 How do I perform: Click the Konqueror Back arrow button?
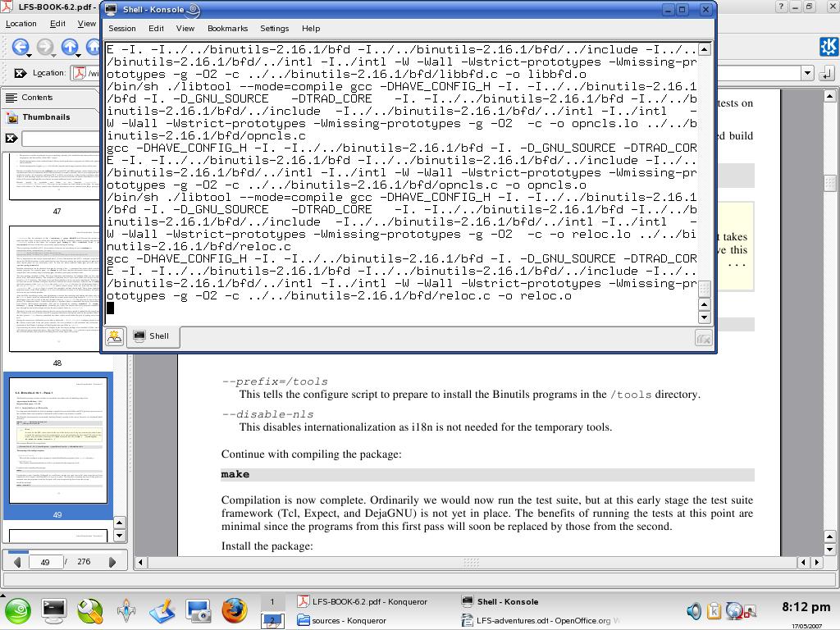point(20,48)
